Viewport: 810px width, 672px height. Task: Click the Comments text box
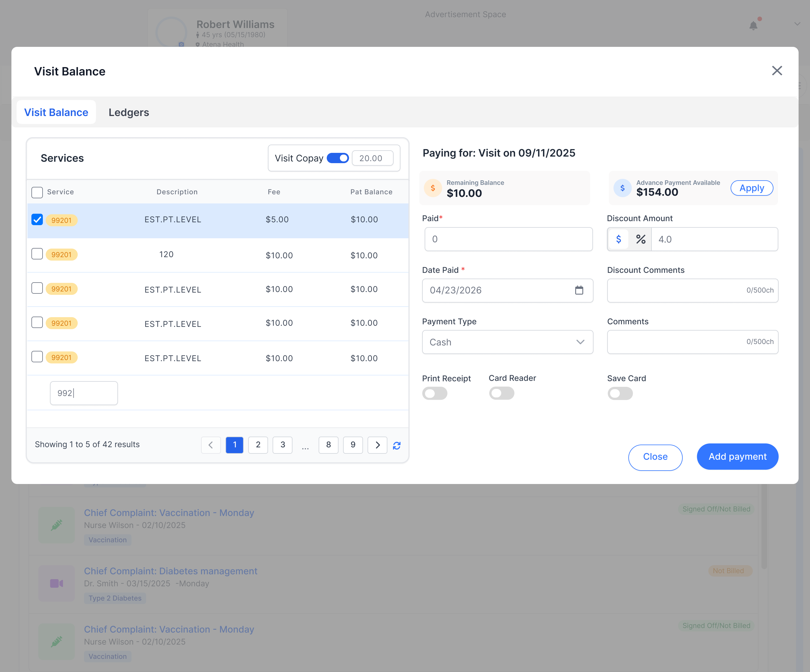(692, 342)
